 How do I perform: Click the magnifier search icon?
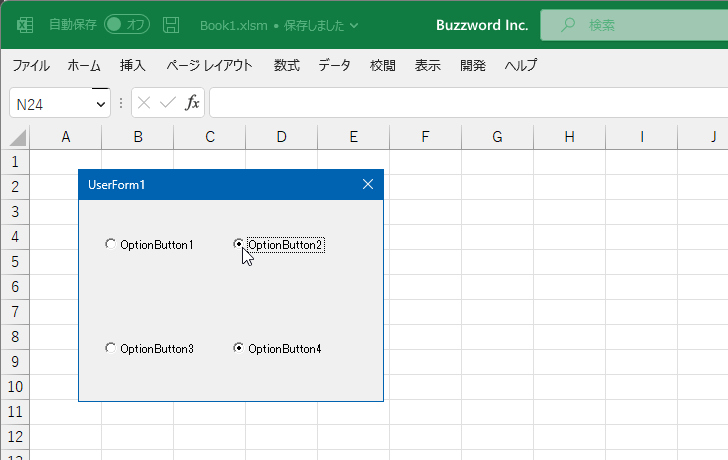click(x=567, y=25)
